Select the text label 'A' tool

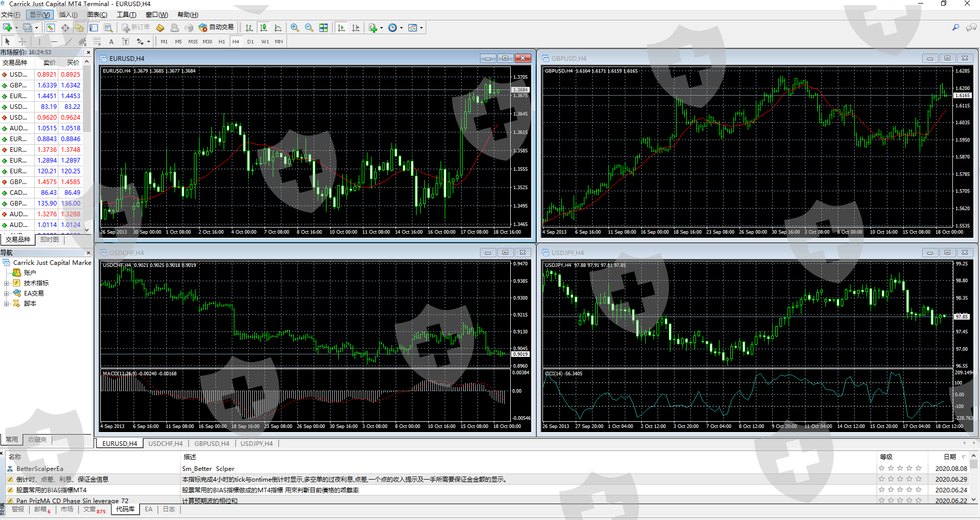111,41
